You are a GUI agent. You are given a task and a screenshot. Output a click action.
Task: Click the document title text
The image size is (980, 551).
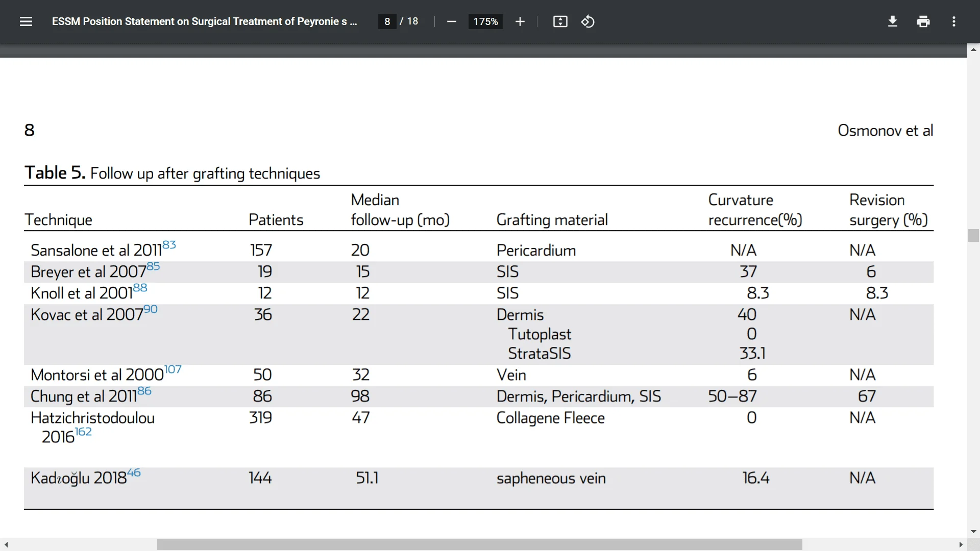coord(204,21)
